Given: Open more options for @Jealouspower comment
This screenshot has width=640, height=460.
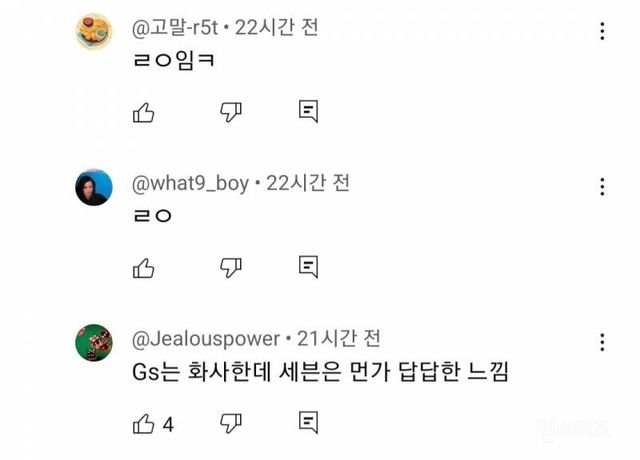Looking at the screenshot, I should 602,342.
